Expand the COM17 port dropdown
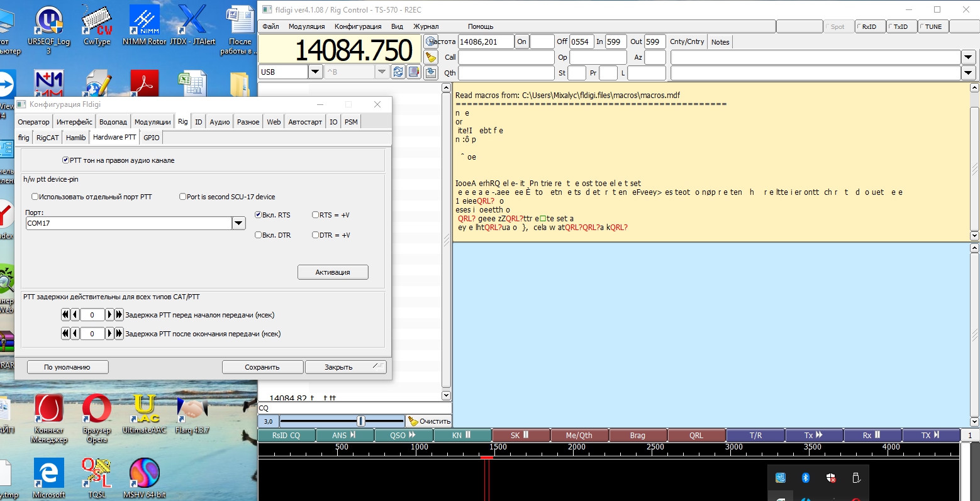 pyautogui.click(x=239, y=223)
